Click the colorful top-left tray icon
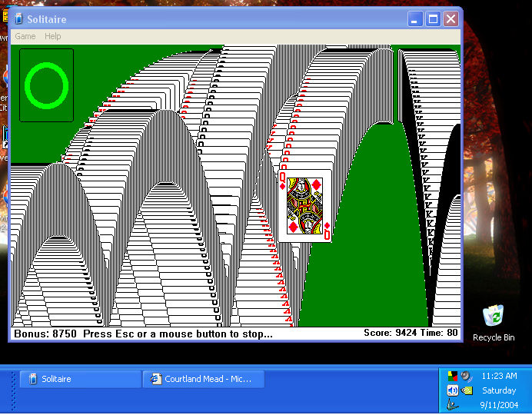 pos(453,377)
